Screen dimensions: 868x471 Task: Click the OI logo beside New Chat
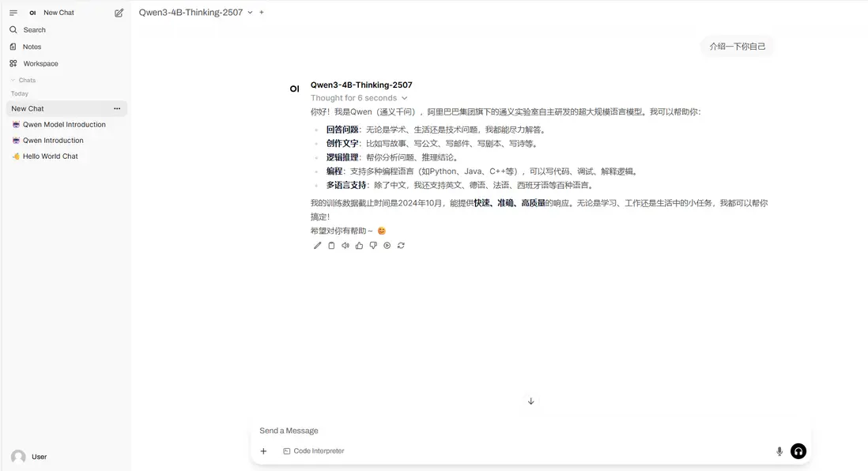(32, 13)
